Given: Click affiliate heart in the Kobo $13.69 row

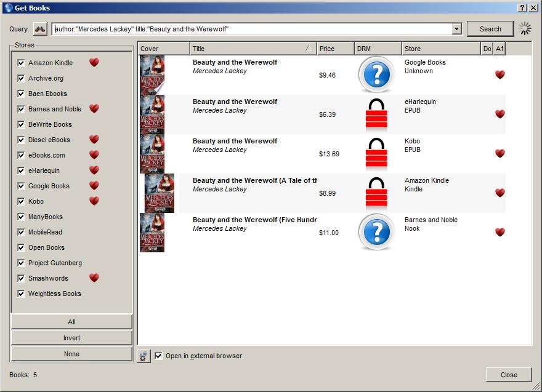Looking at the screenshot, I should click(x=500, y=153).
